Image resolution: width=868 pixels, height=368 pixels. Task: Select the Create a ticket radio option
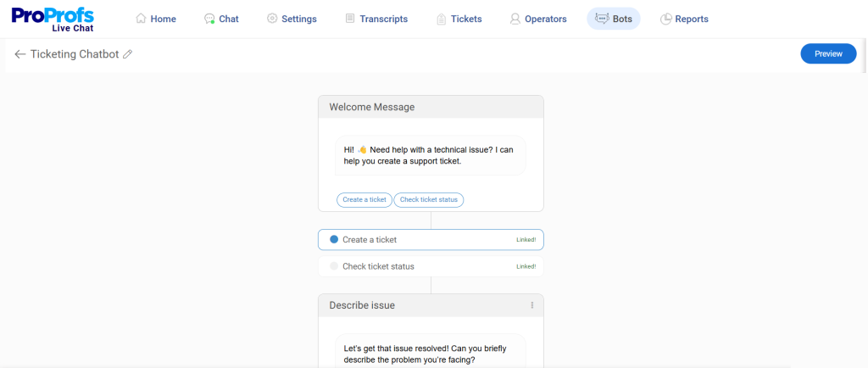[x=334, y=240]
